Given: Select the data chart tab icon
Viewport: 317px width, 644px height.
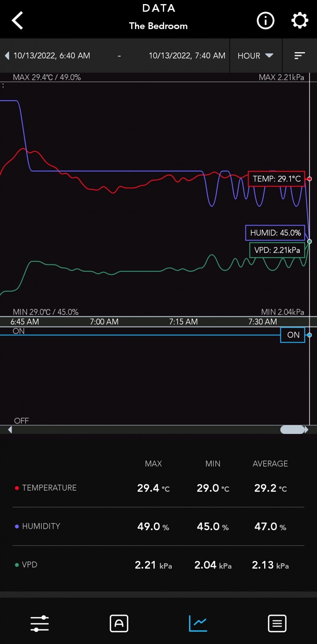Looking at the screenshot, I should tap(198, 623).
